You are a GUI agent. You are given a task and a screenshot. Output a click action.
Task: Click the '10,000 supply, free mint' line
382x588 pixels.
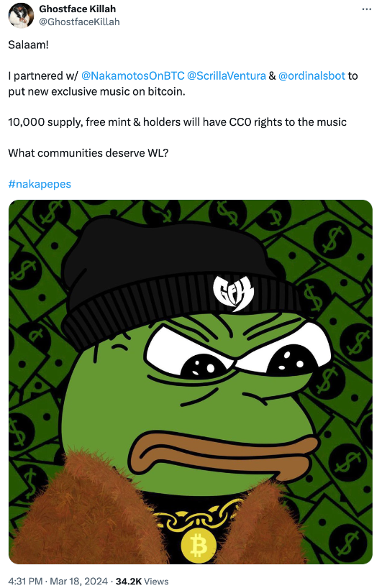(x=177, y=122)
